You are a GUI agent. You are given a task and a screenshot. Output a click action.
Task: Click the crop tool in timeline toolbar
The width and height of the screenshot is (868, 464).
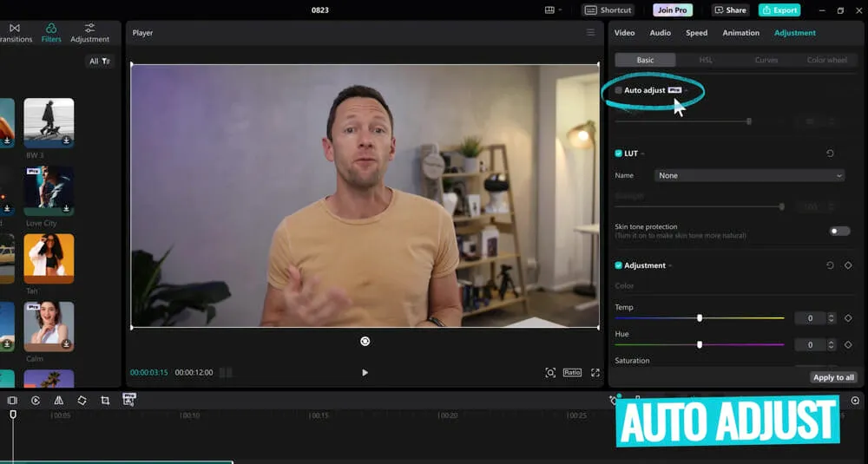coord(105,401)
